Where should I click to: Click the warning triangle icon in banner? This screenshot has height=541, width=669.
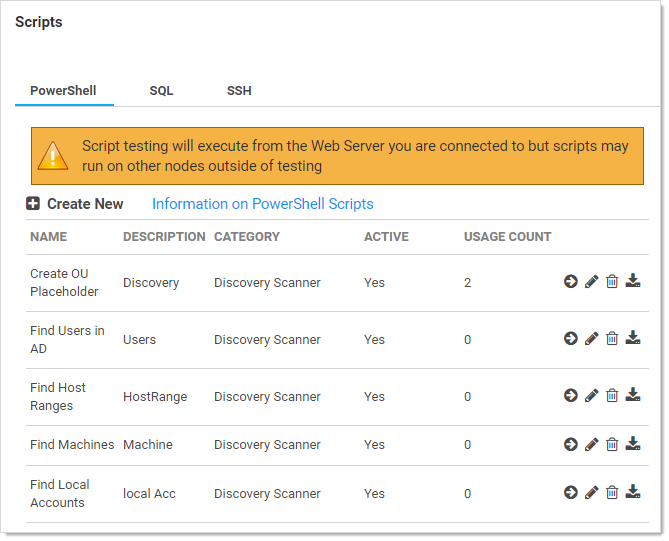(x=53, y=156)
